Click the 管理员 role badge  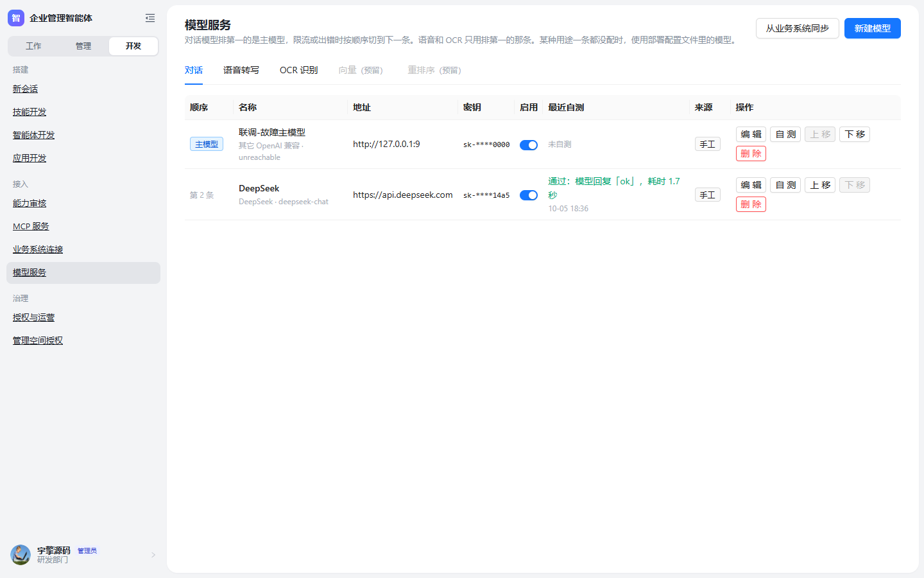point(87,551)
